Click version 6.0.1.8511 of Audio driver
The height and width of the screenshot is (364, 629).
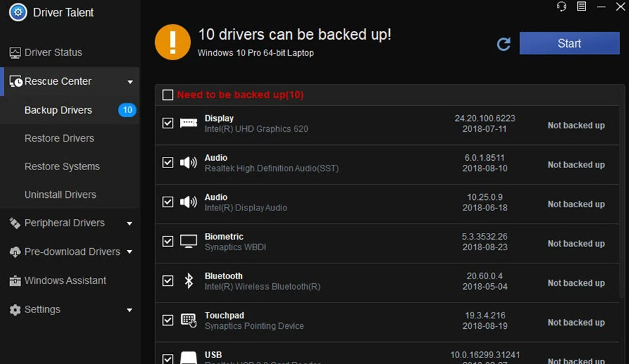(485, 158)
